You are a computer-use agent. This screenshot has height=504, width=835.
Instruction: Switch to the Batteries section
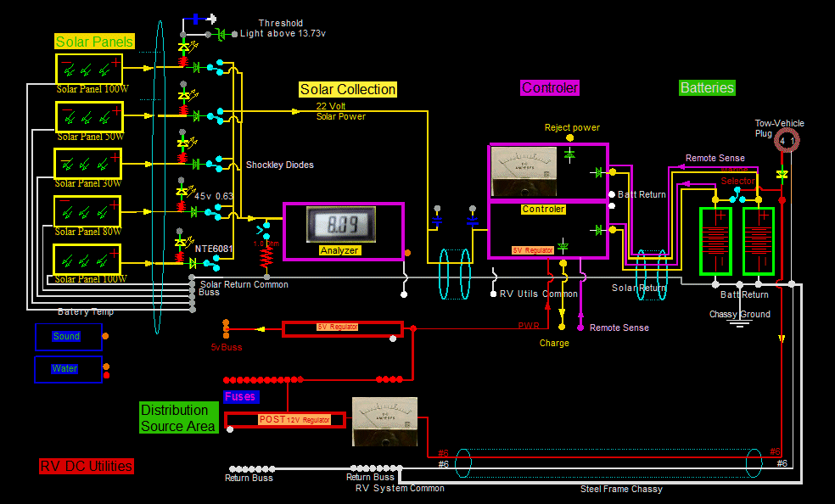tap(706, 87)
